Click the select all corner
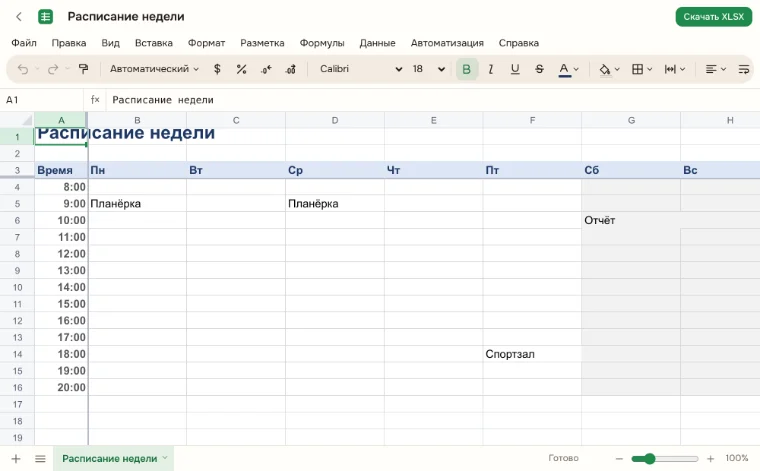 click(x=17, y=120)
